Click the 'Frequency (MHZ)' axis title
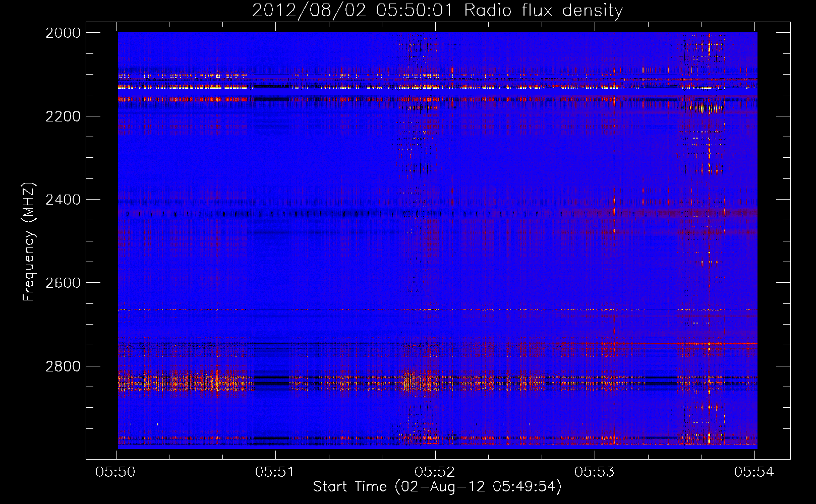Viewport: 816px width, 504px height. click(29, 242)
